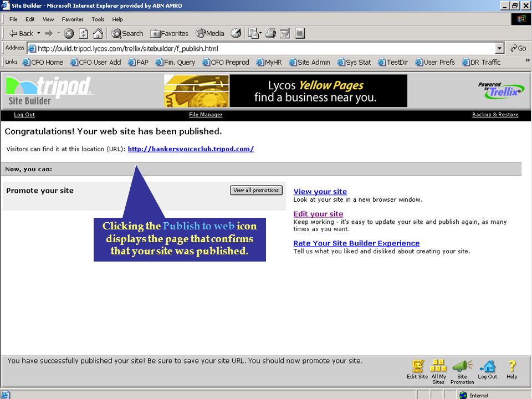
Task: Stop loading with the Stop icon
Action: pos(69,33)
